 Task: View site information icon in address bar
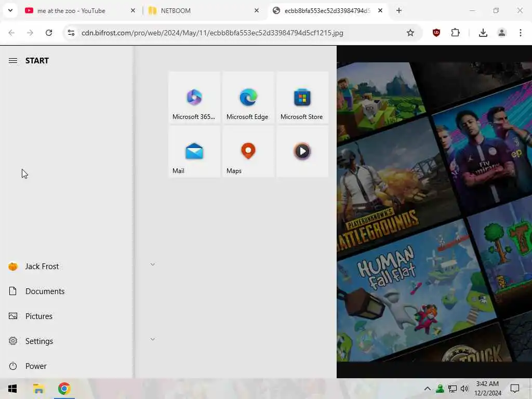(71, 33)
